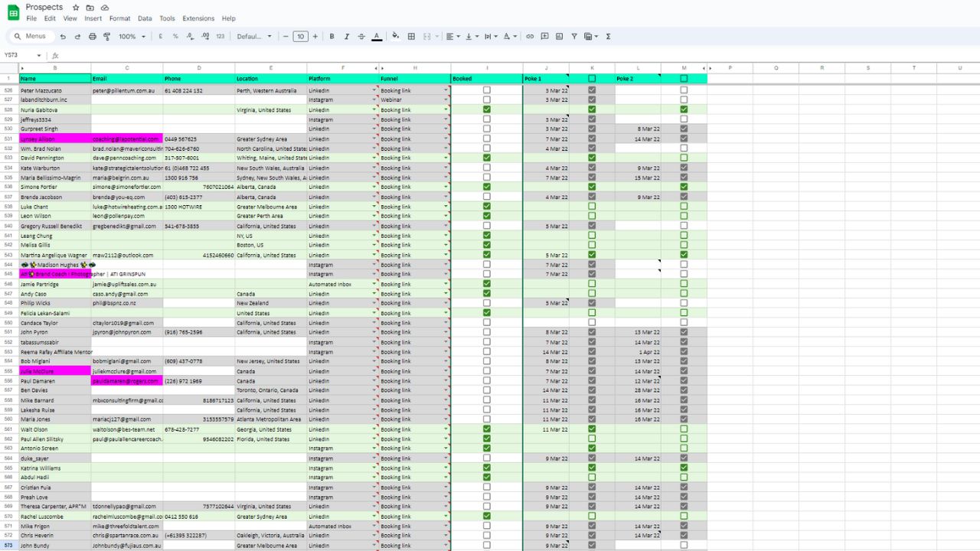Open the zoom level dropdown
Viewport: 980px width, 551px height.
click(x=132, y=37)
